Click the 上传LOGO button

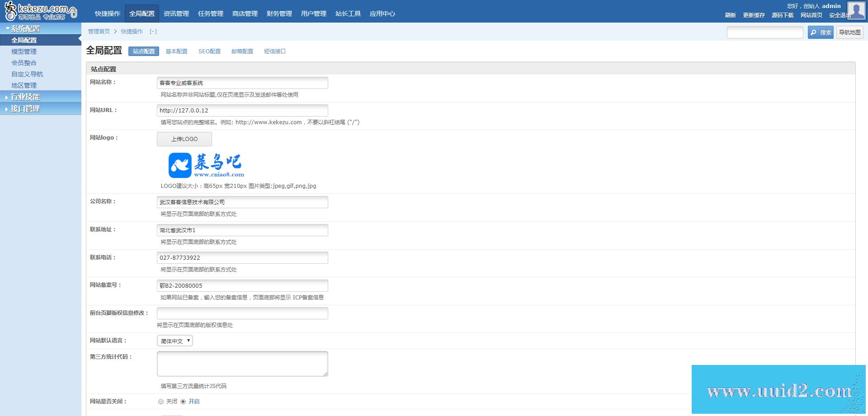[184, 139]
